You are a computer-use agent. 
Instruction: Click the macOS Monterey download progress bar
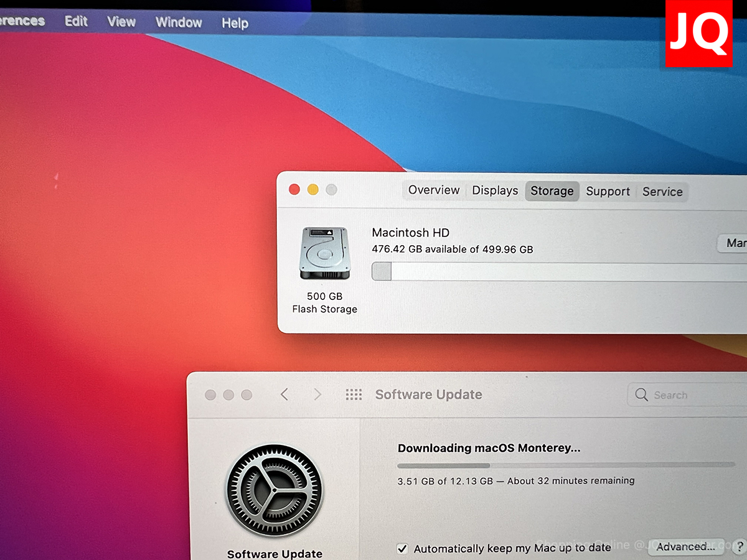tap(566, 465)
